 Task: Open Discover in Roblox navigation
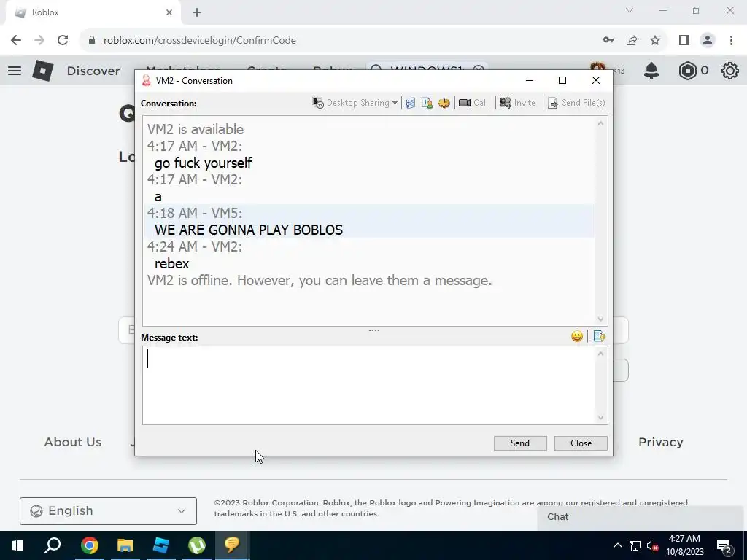(93, 71)
